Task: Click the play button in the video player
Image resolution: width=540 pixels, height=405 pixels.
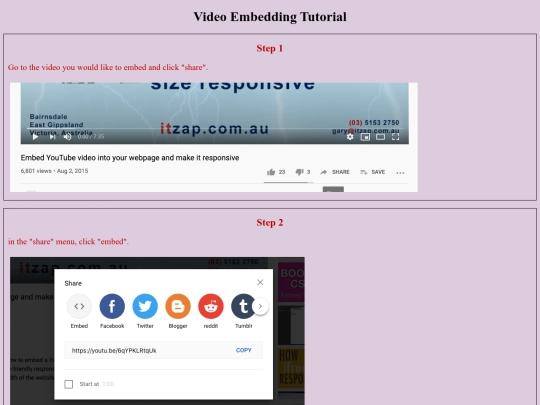Action: coord(35,137)
